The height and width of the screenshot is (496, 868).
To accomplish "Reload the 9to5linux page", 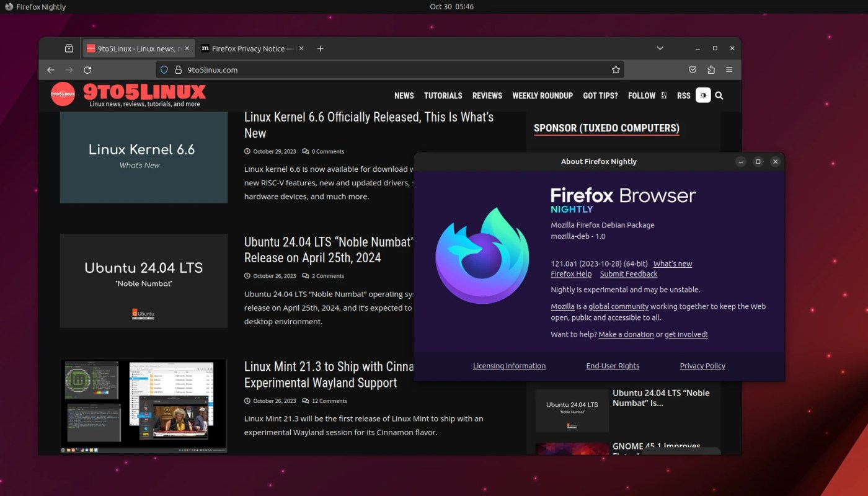I will (x=87, y=70).
